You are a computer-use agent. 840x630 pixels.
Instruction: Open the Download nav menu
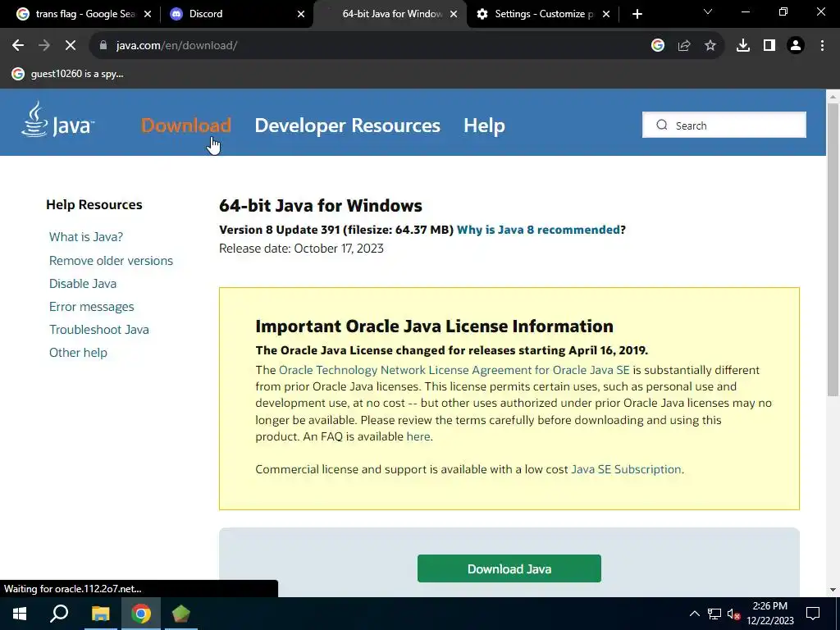coord(186,125)
